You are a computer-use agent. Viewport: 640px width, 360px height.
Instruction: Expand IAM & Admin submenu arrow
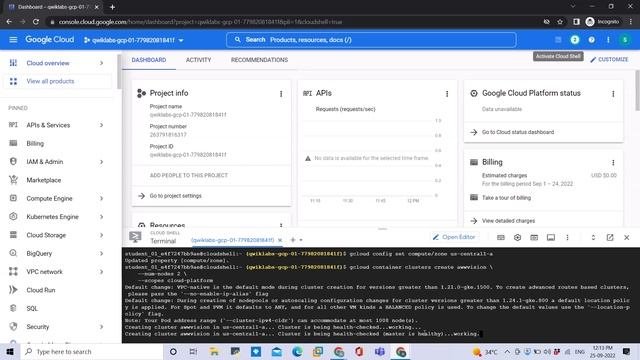[x=101, y=162]
